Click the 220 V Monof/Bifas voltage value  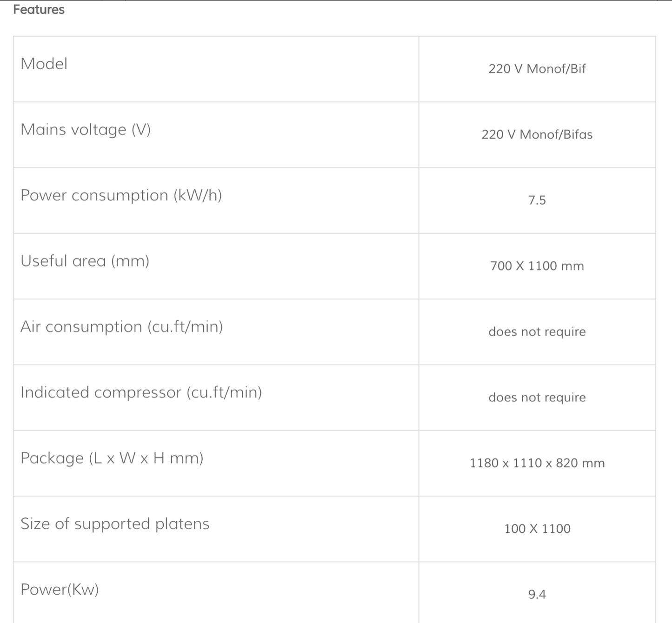tap(537, 134)
